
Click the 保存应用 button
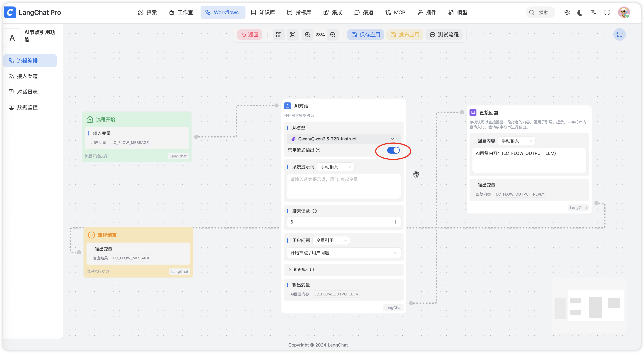point(365,35)
